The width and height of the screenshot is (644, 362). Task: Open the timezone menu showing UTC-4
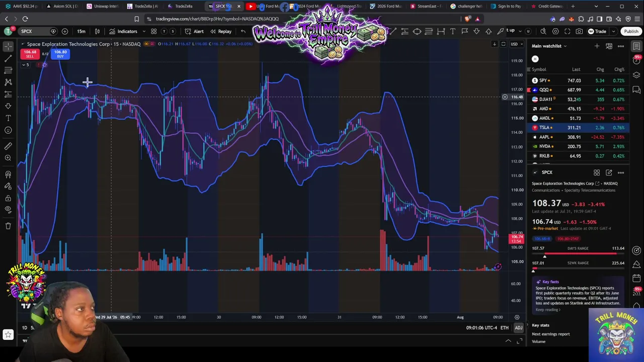click(x=481, y=328)
